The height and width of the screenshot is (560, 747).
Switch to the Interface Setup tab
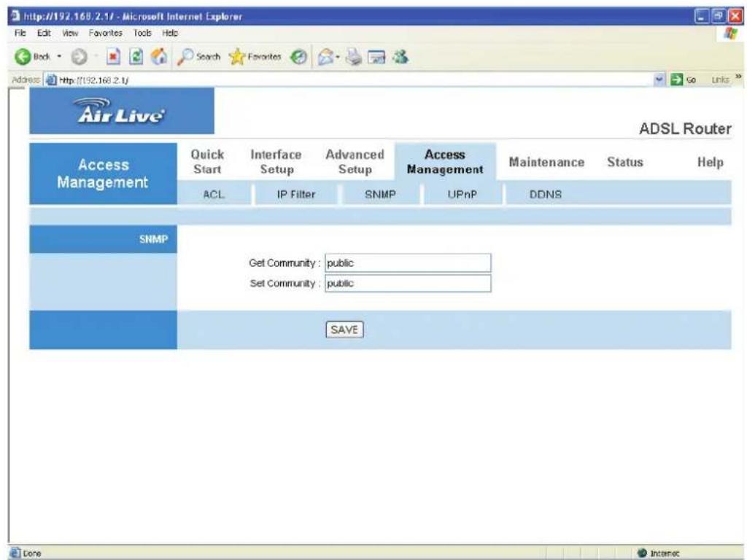(x=276, y=162)
